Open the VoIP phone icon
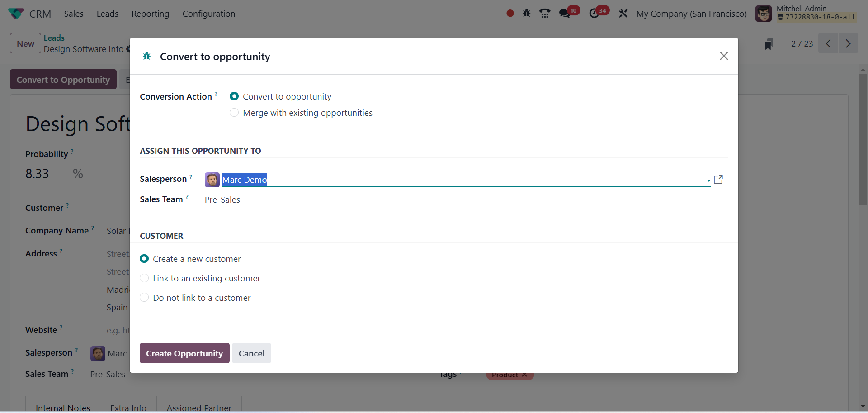 [x=545, y=14]
